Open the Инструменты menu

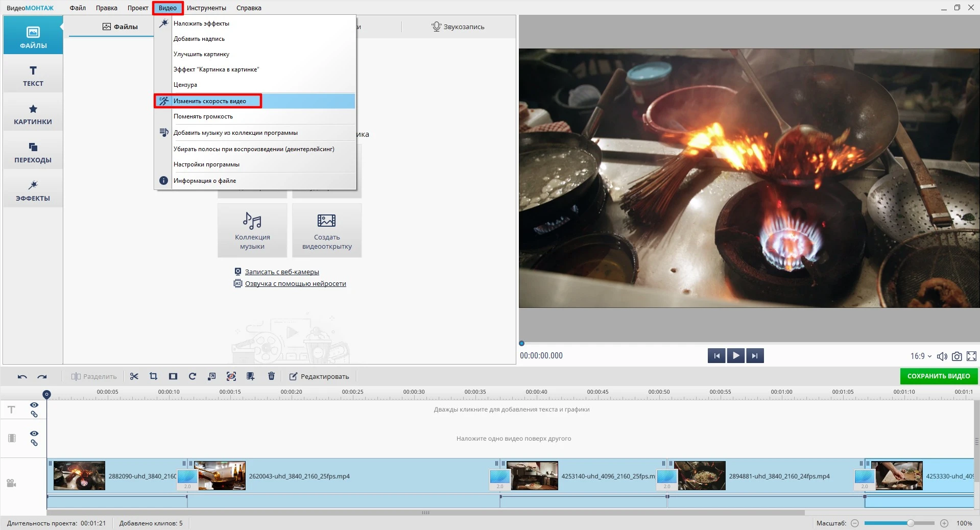[x=206, y=8]
